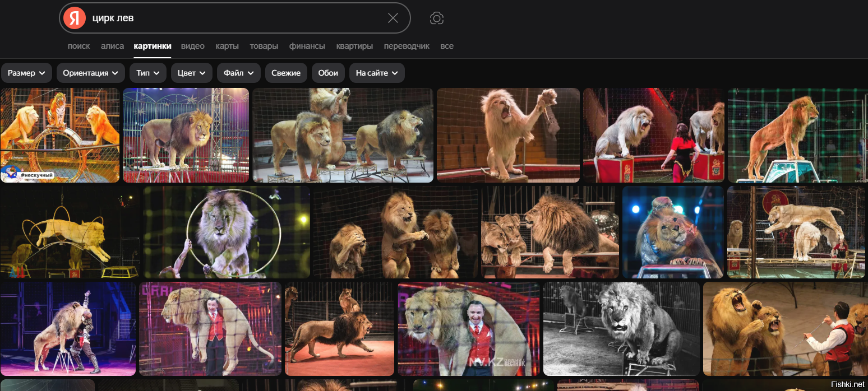Image resolution: width=868 pixels, height=391 pixels.
Task: Open the 'алиса' tab
Action: (112, 46)
